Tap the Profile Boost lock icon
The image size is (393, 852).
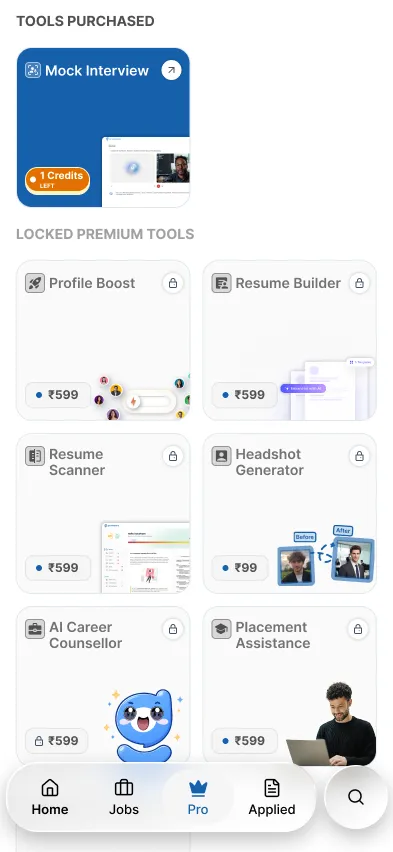(173, 283)
